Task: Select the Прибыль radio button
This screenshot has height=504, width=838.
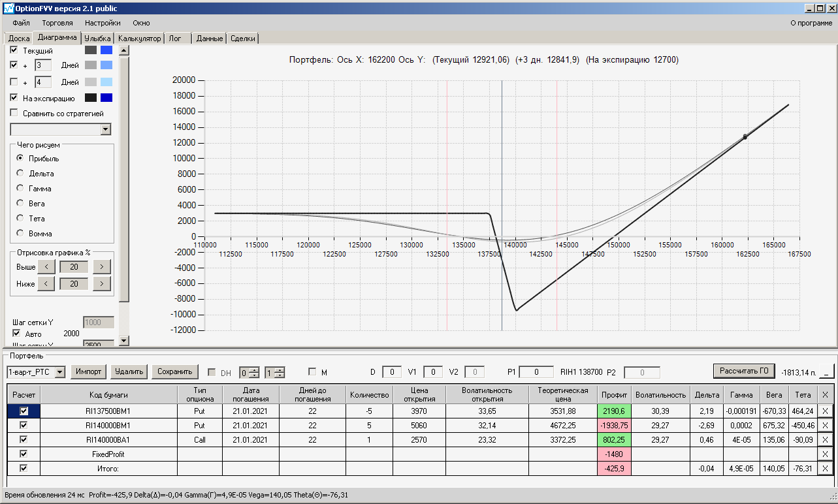Action: coord(20,159)
